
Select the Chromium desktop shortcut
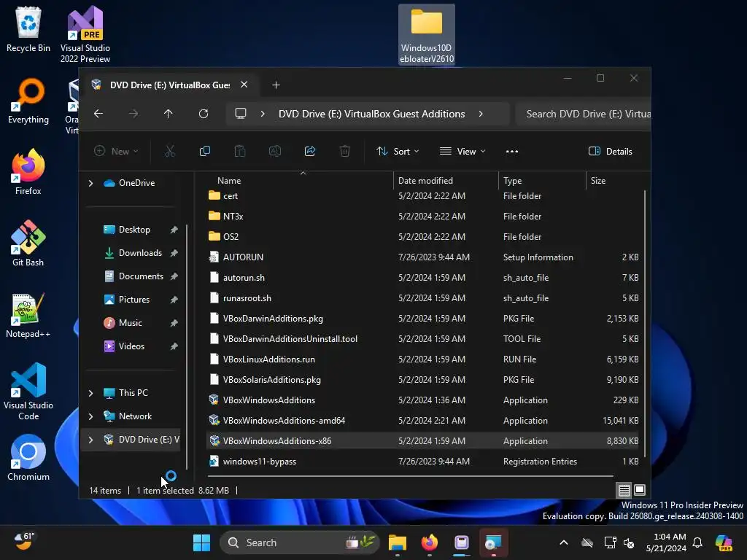[28, 458]
